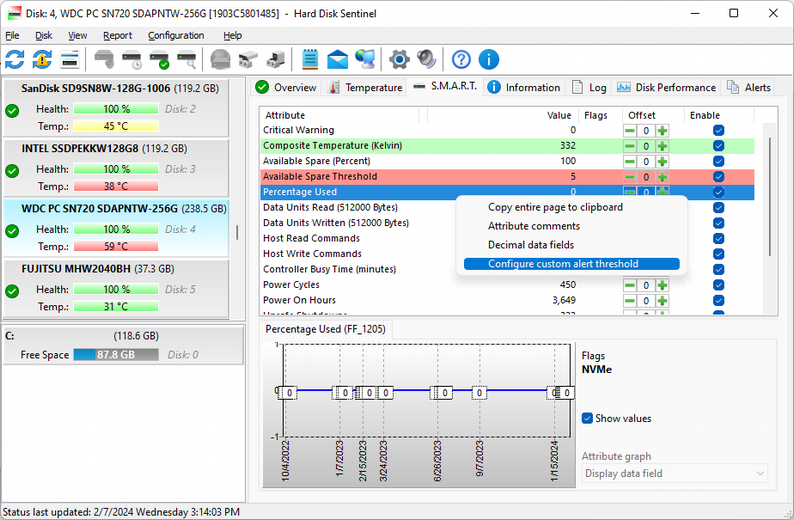Click green minus offset for Critical Warning

[629, 131]
